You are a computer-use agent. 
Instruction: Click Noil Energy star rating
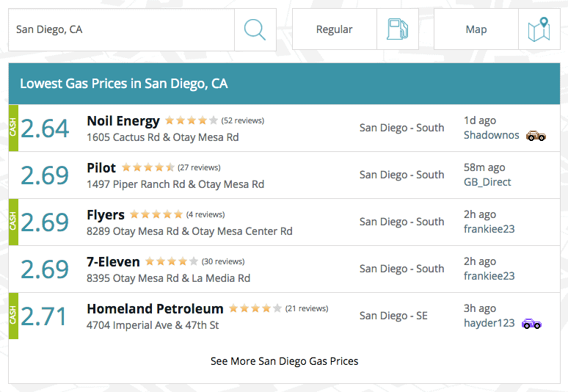(192, 120)
